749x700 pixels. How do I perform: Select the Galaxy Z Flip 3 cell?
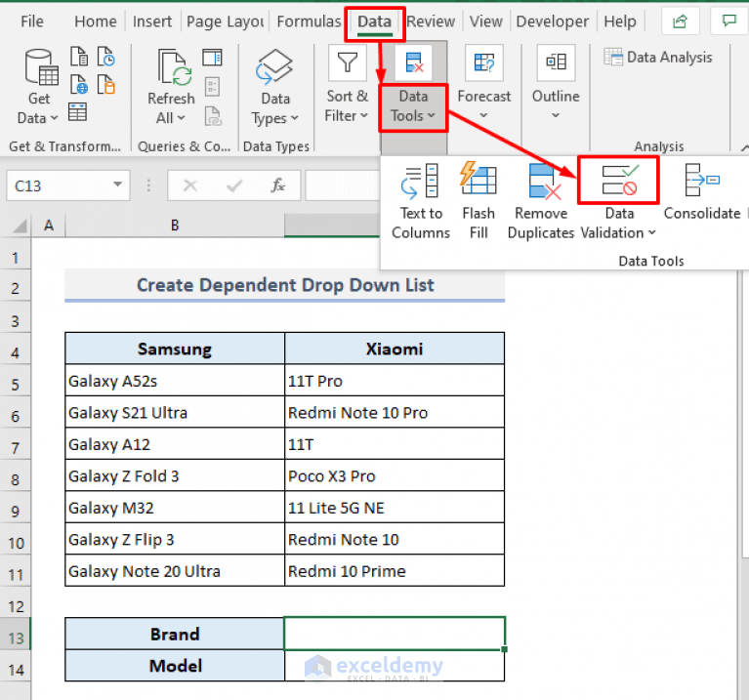(x=175, y=540)
